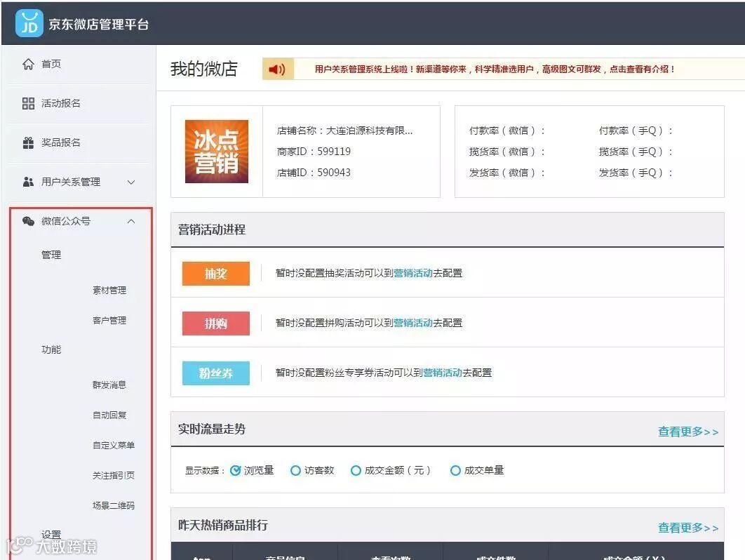Viewport: 745px width, 560px height.
Task: Click the 昨天热销商品排行 section header
Action: pos(223,526)
